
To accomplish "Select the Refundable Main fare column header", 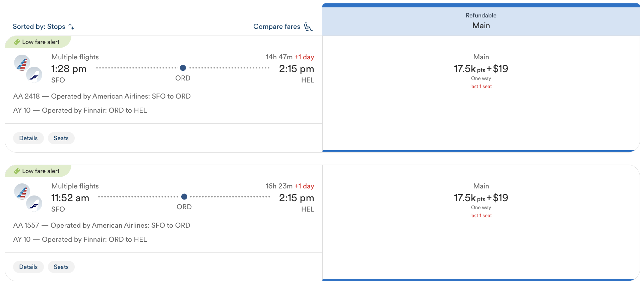I will point(481,21).
